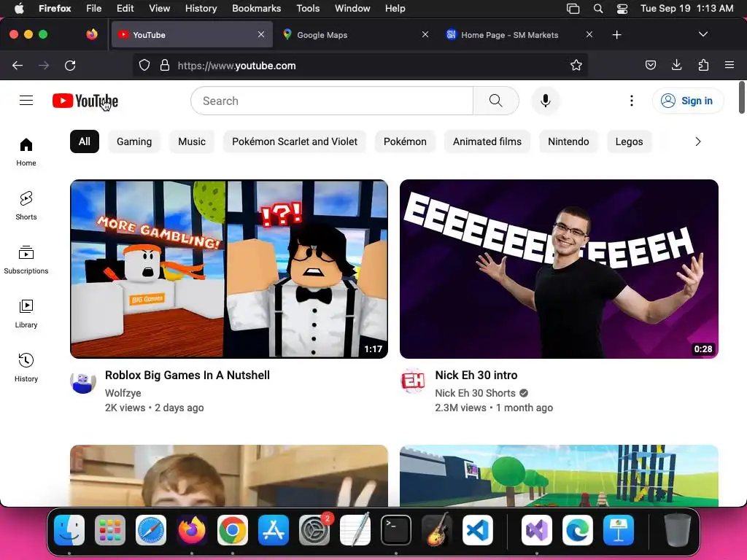
Task: Open Firefox extensions puzzle icon
Action: coord(703,65)
